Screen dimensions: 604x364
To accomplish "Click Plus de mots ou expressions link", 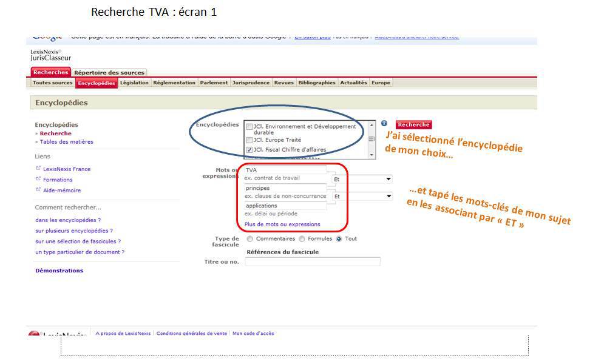I will 282,224.
